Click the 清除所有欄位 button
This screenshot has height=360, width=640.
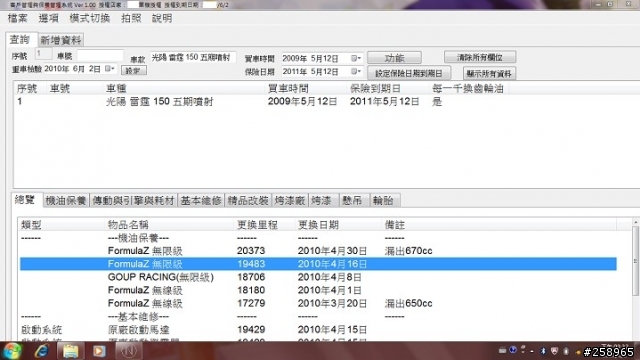pyautogui.click(x=480, y=57)
